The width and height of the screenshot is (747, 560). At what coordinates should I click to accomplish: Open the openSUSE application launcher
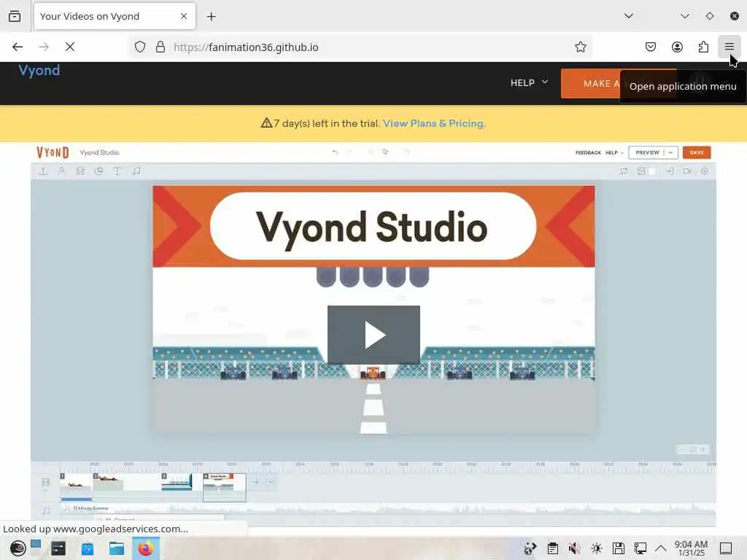[x=18, y=548]
